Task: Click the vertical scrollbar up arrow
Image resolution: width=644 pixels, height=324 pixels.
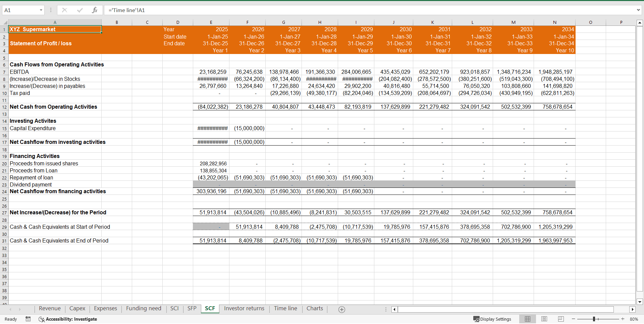Action: (640, 23)
